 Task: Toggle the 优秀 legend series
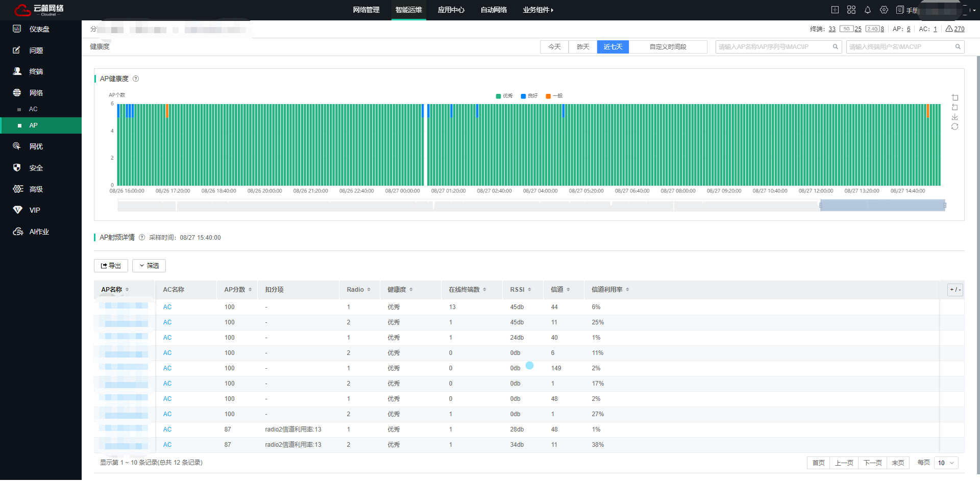504,96
